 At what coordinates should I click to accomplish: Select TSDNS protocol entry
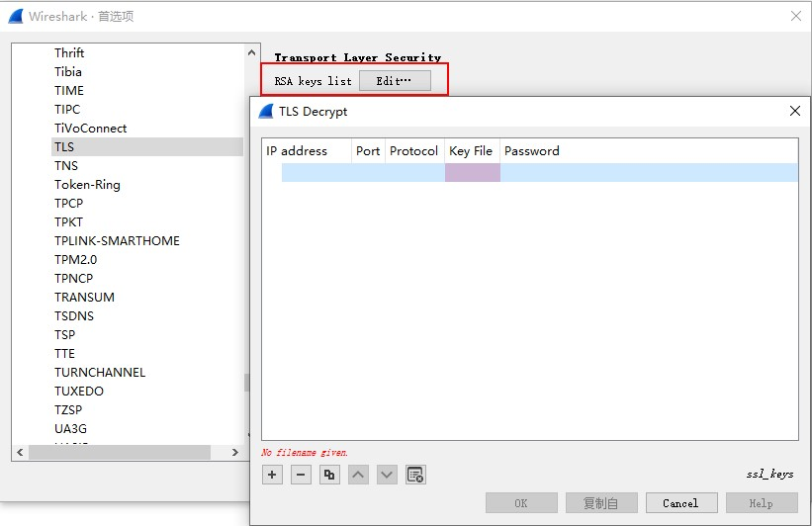(x=74, y=315)
